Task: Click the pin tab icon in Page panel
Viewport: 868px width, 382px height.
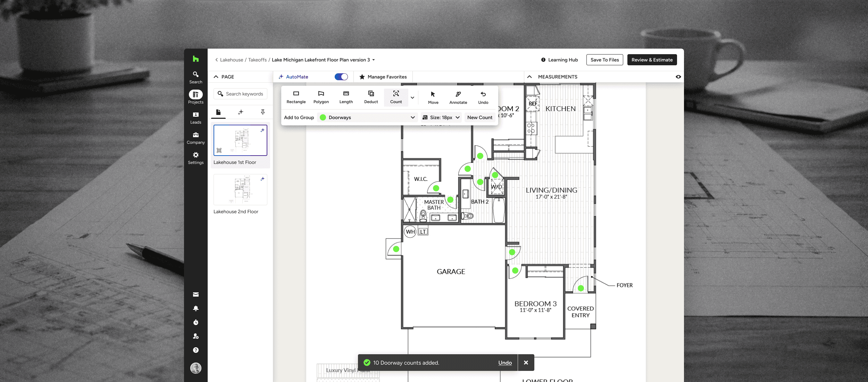Action: (x=262, y=112)
